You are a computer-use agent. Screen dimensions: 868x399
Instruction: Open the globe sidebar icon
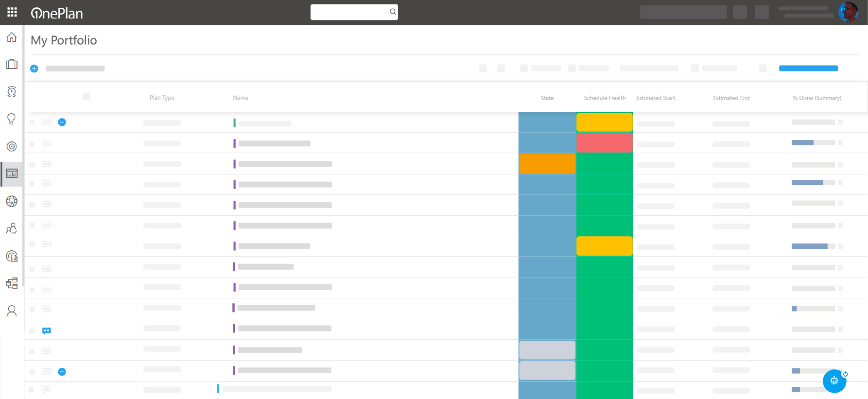tap(12, 201)
